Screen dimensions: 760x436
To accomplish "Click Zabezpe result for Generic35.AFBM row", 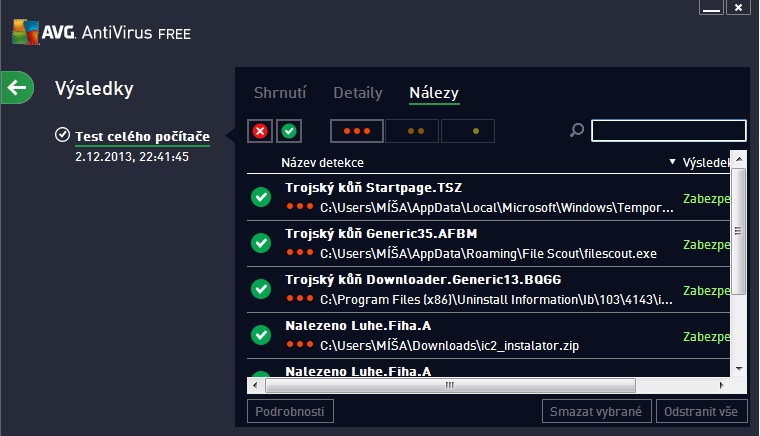I will pyautogui.click(x=706, y=245).
